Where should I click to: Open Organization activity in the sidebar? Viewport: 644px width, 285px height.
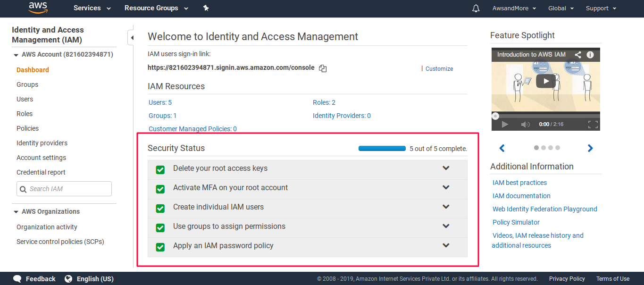pyautogui.click(x=47, y=227)
